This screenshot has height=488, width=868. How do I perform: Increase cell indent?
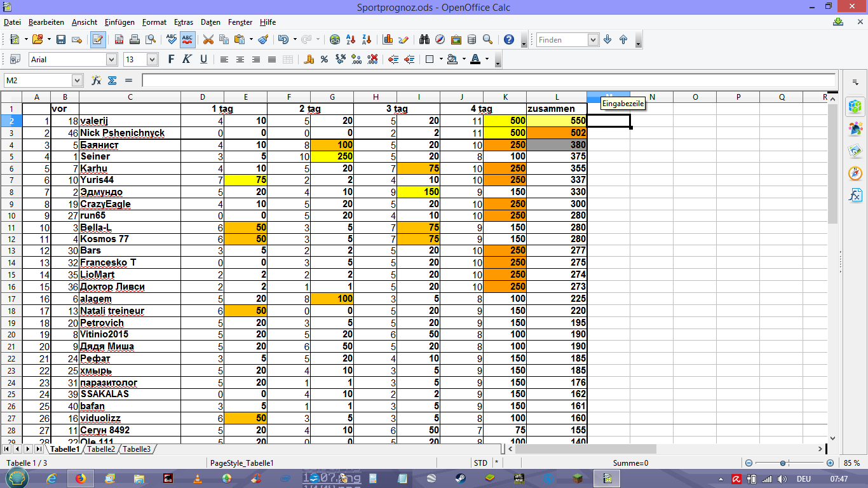click(409, 59)
